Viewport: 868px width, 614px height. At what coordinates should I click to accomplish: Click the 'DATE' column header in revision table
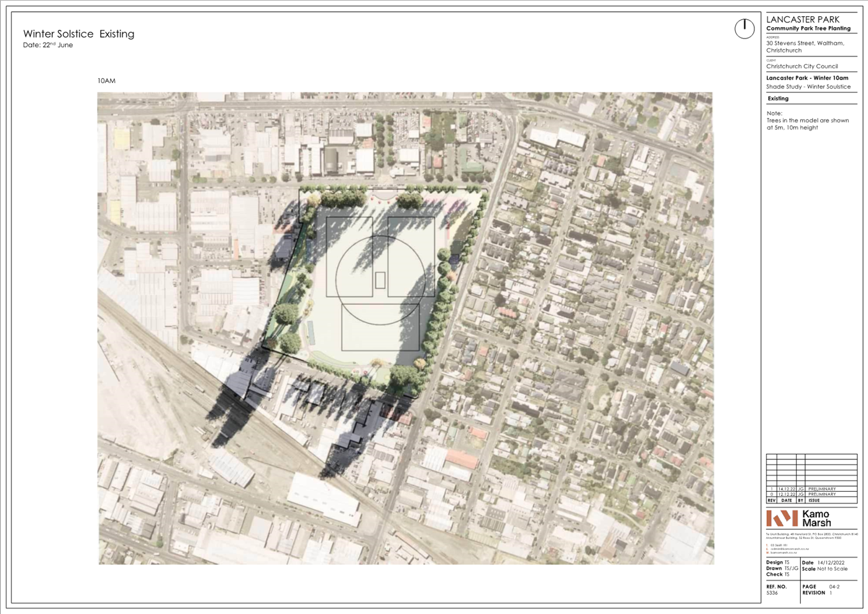pyautogui.click(x=787, y=500)
